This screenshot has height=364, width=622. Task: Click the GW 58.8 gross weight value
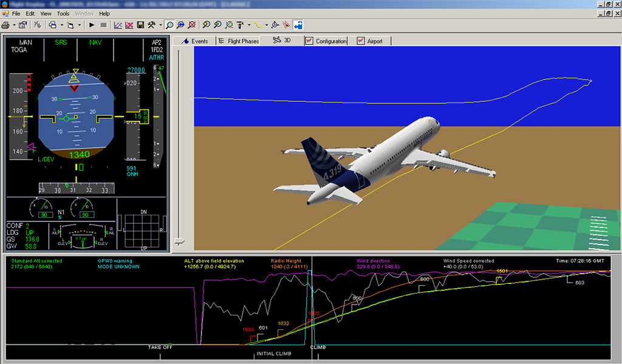coord(30,246)
